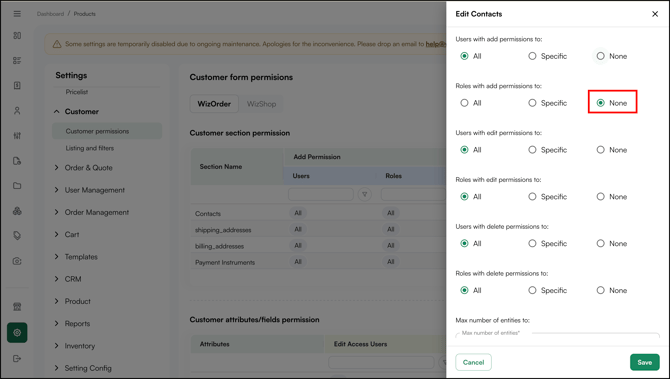Click the Products breadcrumb

[x=85, y=14]
